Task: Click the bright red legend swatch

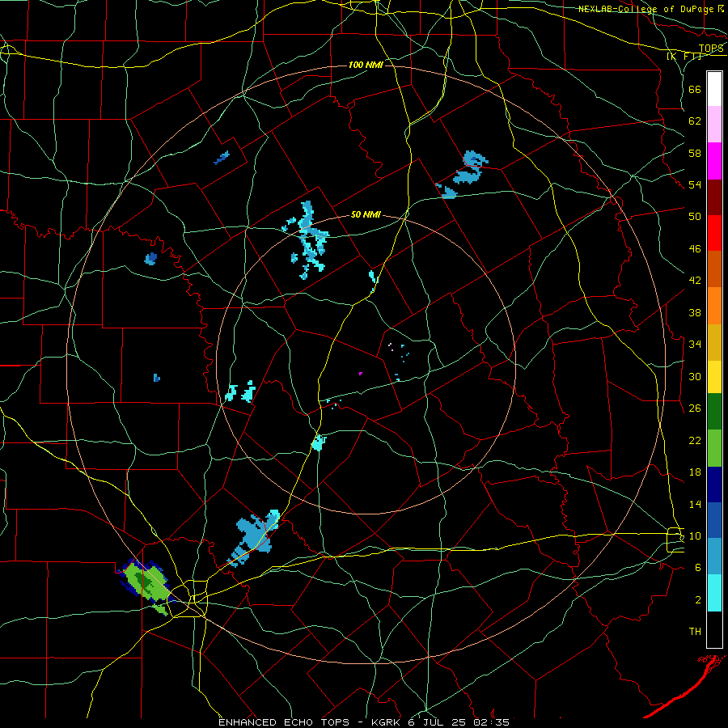Action: coord(714,233)
